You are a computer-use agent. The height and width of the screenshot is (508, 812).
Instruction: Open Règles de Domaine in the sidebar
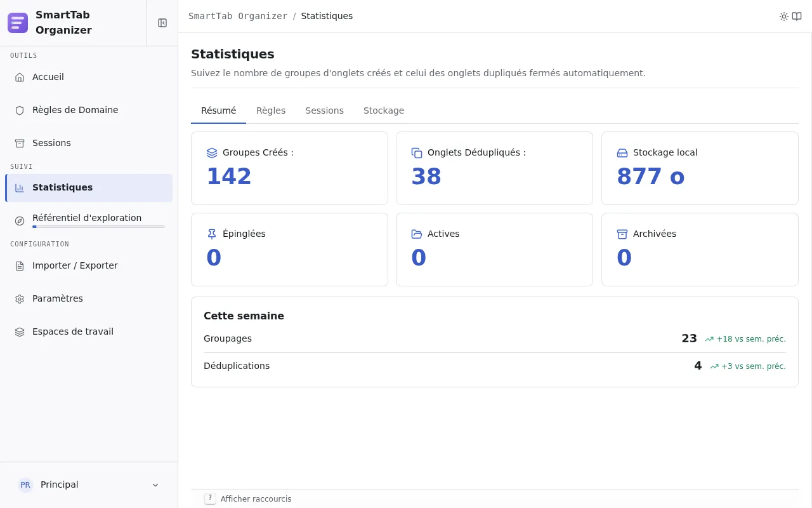pos(89,110)
